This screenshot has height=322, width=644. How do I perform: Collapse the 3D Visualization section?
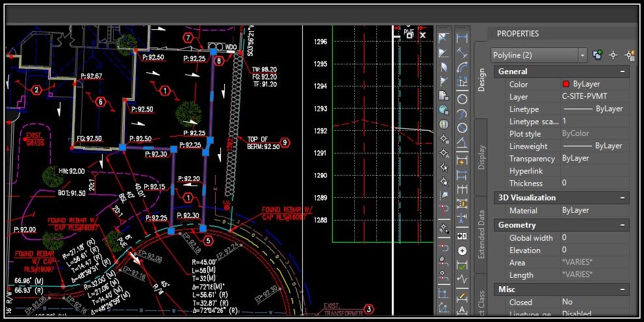[623, 198]
